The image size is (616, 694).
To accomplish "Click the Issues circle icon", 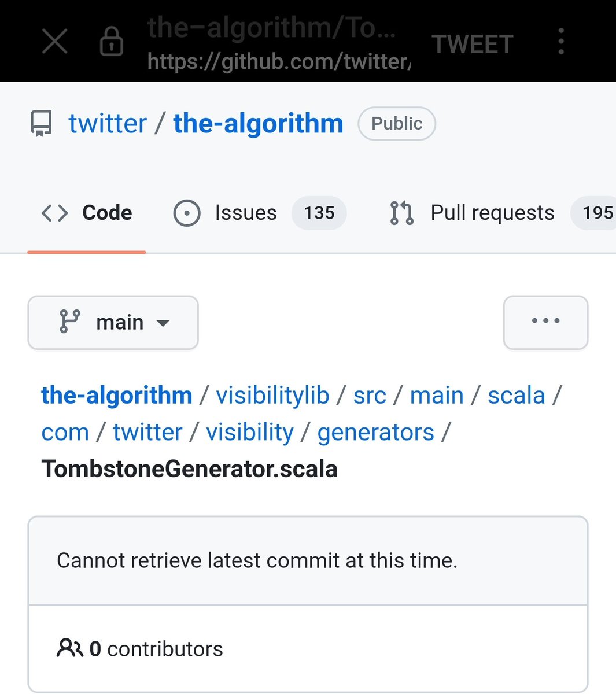I will coord(187,213).
